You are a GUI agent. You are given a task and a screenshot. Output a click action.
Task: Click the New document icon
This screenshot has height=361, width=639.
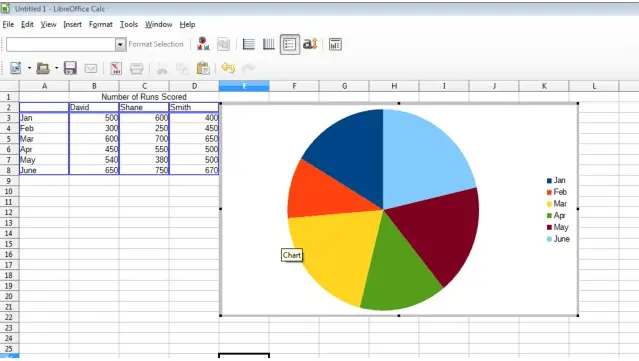point(16,68)
